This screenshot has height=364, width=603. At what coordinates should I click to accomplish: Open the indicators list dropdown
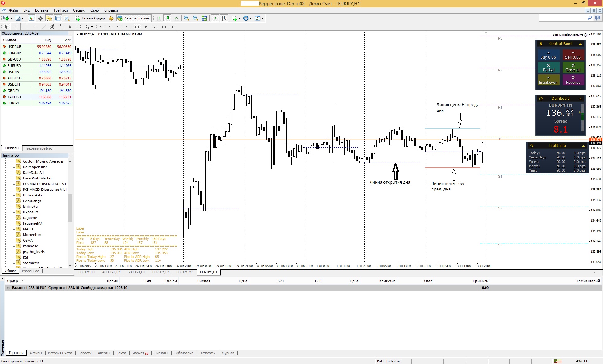(236, 18)
